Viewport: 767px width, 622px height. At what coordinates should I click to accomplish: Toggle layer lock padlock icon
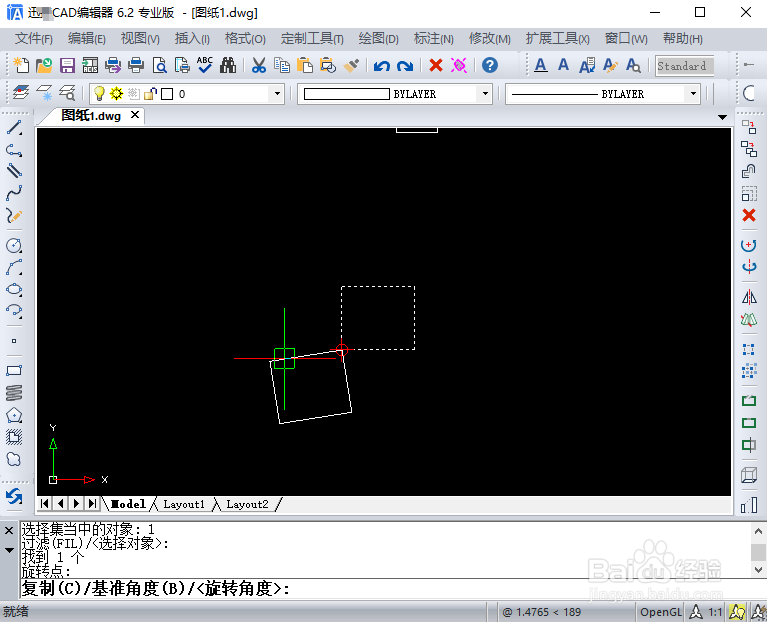click(x=151, y=93)
